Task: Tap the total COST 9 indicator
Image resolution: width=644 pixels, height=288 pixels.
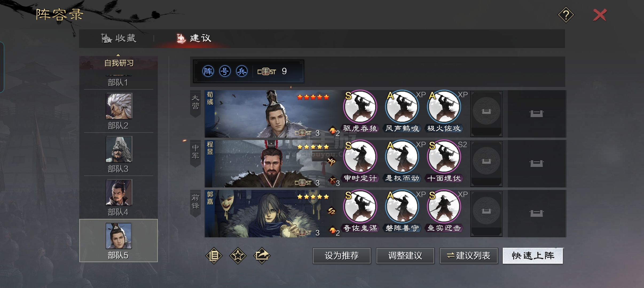Action: pos(272,71)
